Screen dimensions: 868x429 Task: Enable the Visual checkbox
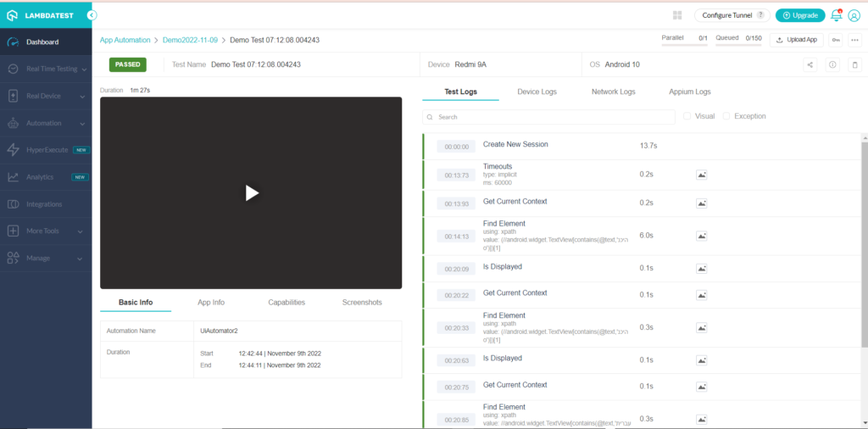coord(687,116)
